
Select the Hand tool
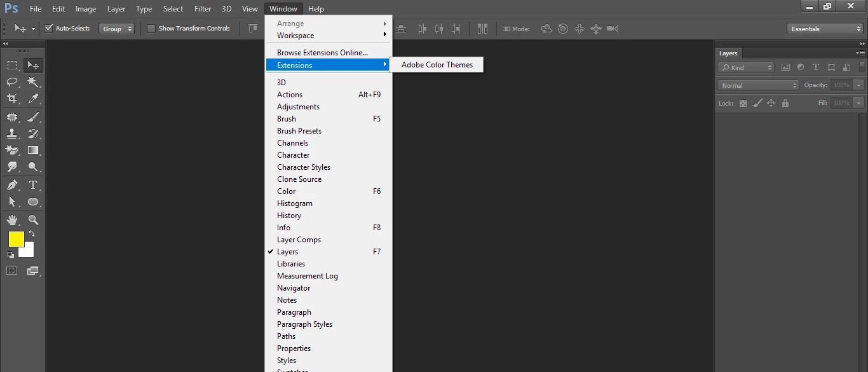coord(12,220)
